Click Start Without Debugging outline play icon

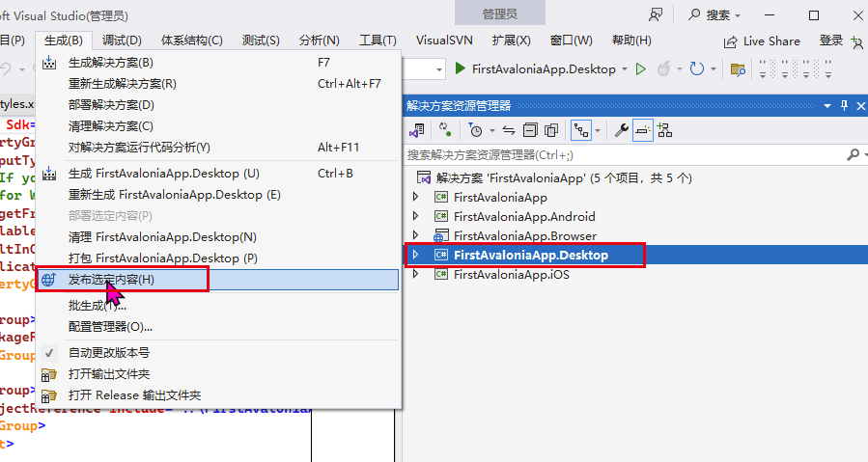click(x=640, y=69)
